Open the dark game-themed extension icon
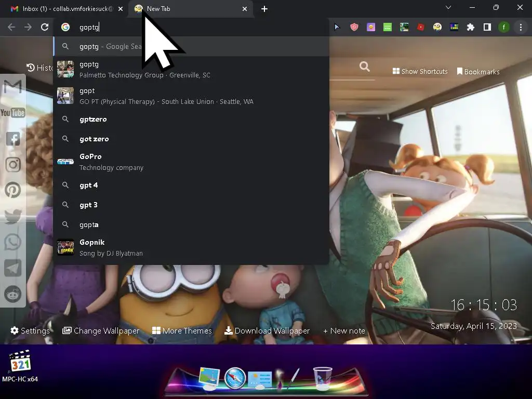The image size is (532, 399). 454,27
